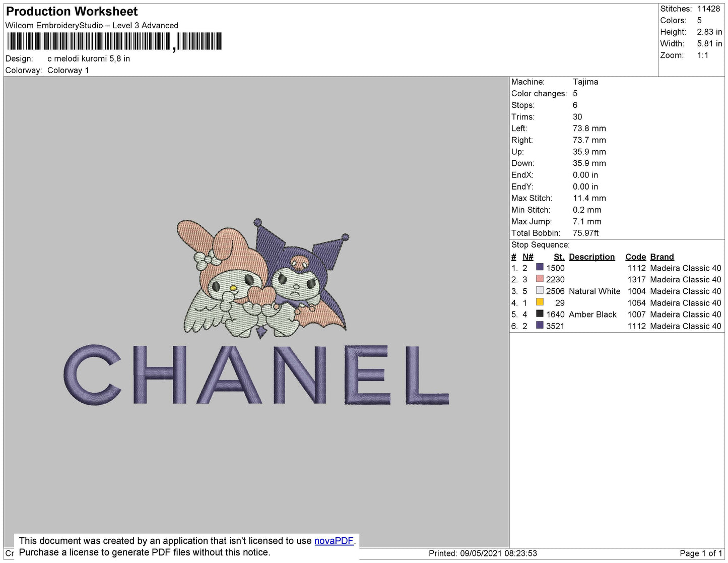Click thread code 1064
This screenshot has width=728, height=563.
[x=637, y=303]
